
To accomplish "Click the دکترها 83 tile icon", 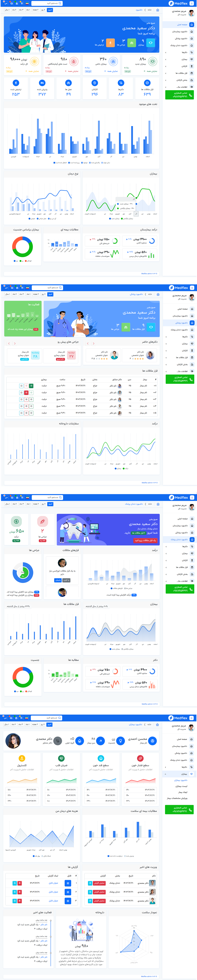I will tap(121, 83).
